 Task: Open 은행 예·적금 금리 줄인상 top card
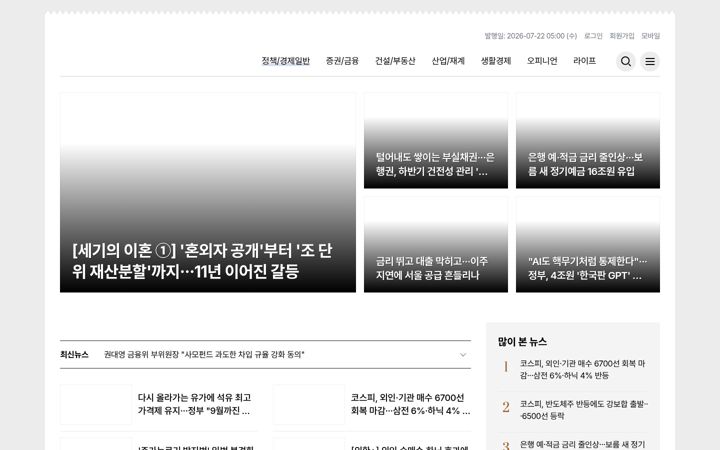588,141
